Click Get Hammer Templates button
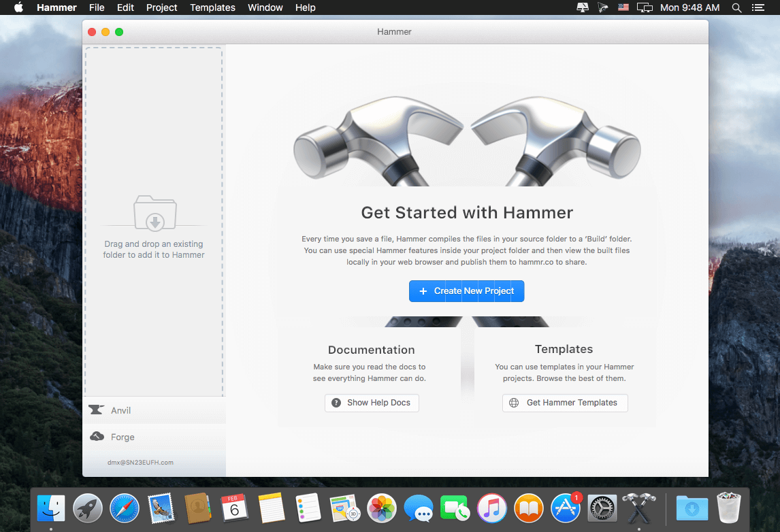Image resolution: width=780 pixels, height=532 pixels. tap(565, 403)
